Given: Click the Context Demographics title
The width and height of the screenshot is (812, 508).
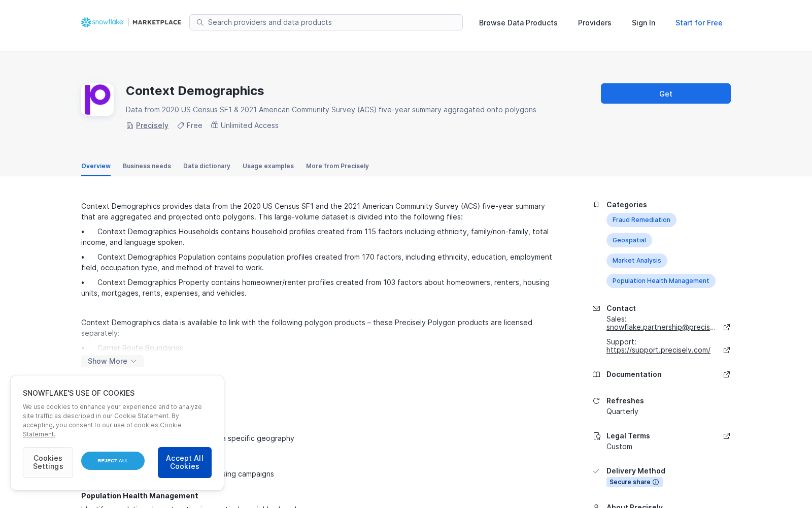Looking at the screenshot, I should (x=195, y=91).
